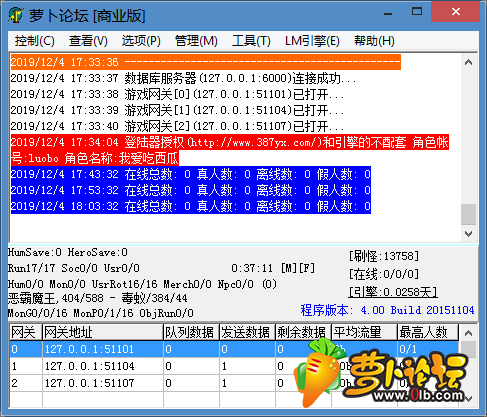The height and width of the screenshot is (417, 487).
Task: Select the orange dashed log line
Action: pyautogui.click(x=205, y=62)
